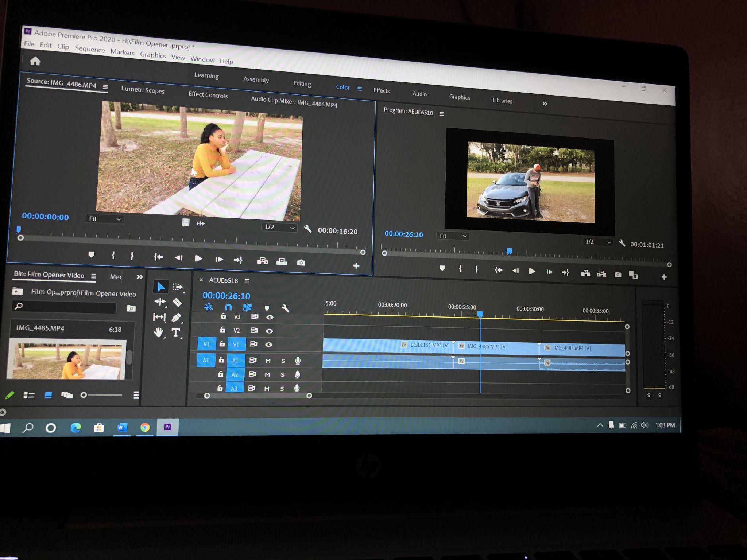Step forward one frame in Program

(x=549, y=272)
